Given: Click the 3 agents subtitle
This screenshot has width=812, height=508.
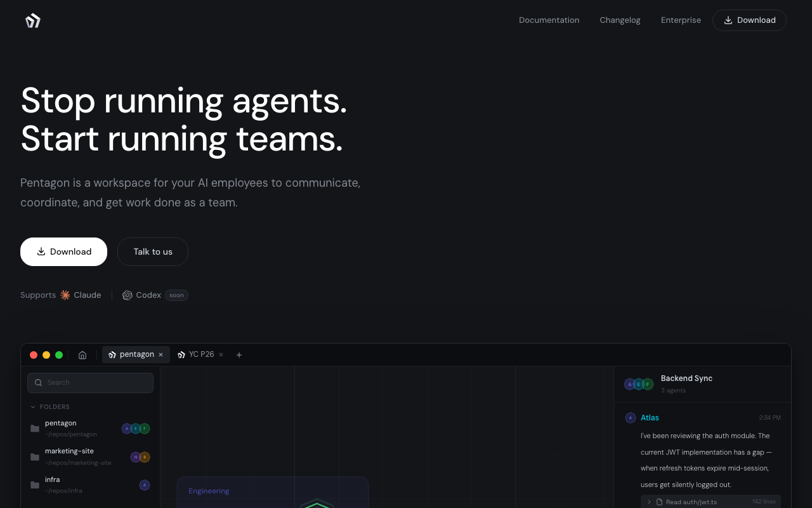Looking at the screenshot, I should 673,391.
